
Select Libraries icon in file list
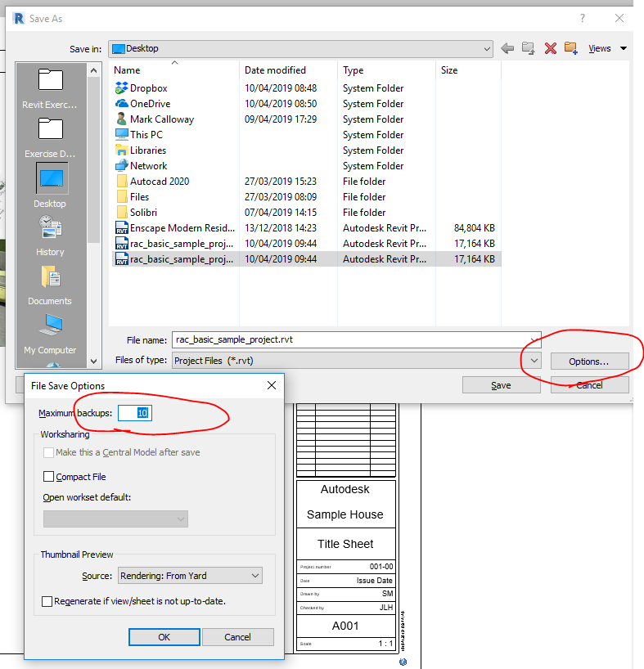122,150
